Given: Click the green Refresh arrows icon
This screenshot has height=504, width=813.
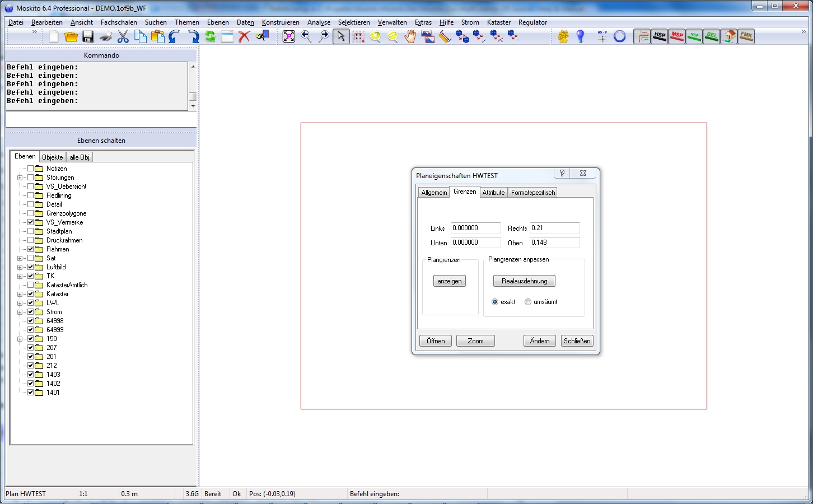Looking at the screenshot, I should tap(210, 37).
